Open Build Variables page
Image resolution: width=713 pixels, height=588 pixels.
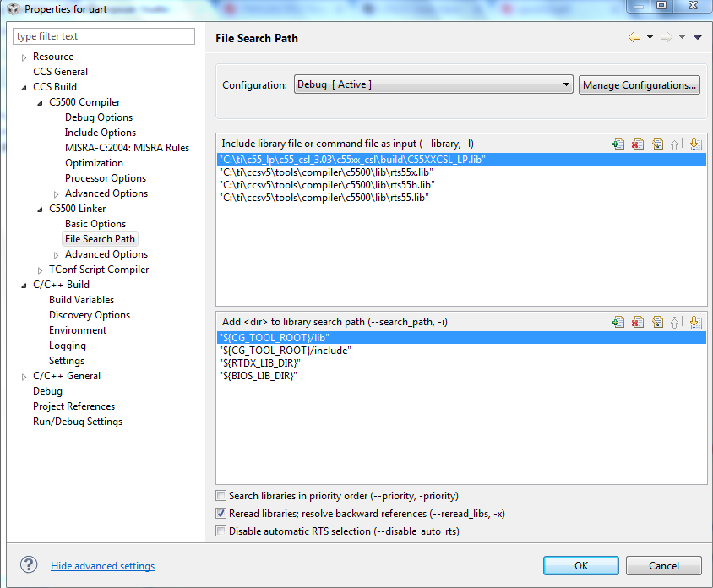click(81, 300)
